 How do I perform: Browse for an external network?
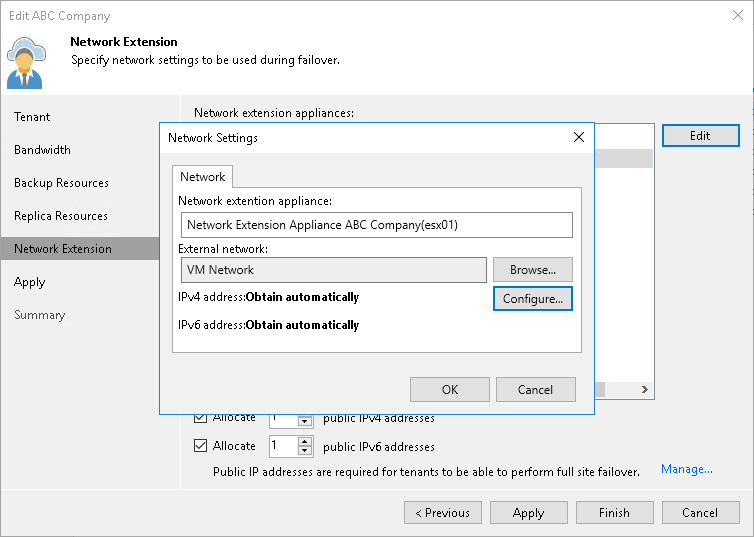[532, 270]
